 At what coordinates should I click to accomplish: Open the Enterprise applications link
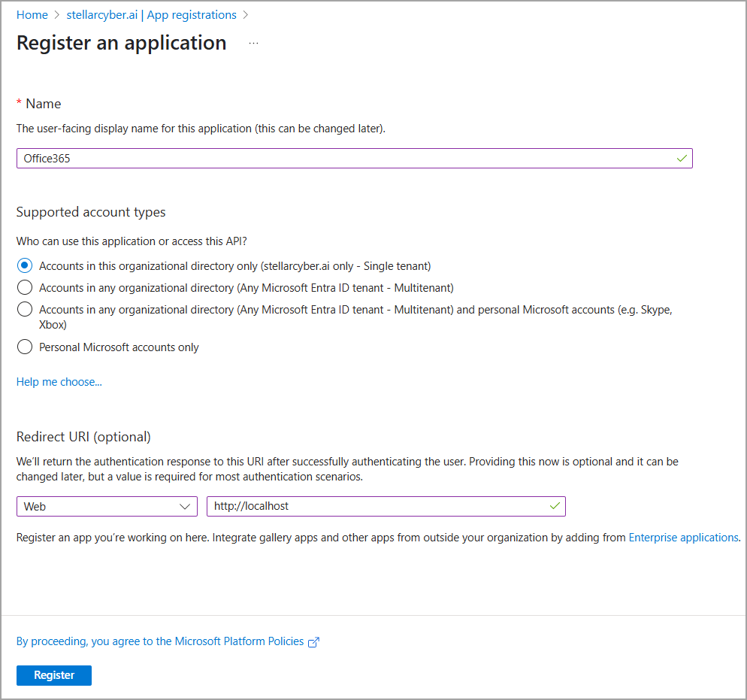pyautogui.click(x=683, y=538)
